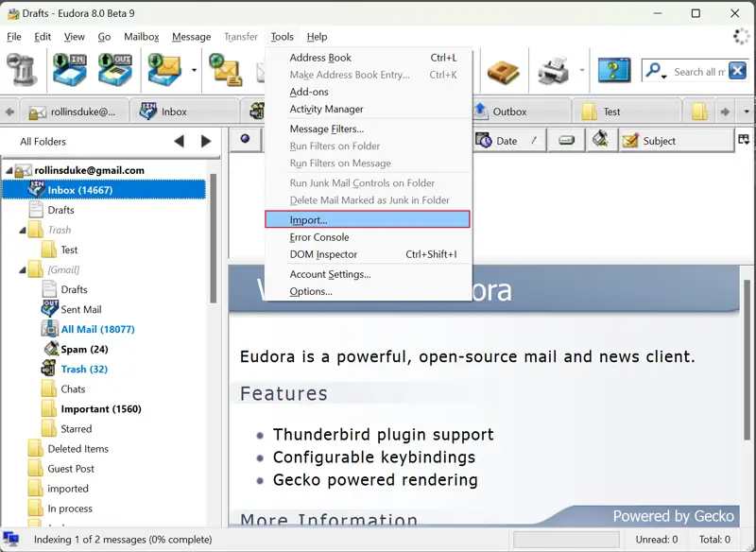
Task: Open the search magnifier dropdown
Action: (656, 71)
